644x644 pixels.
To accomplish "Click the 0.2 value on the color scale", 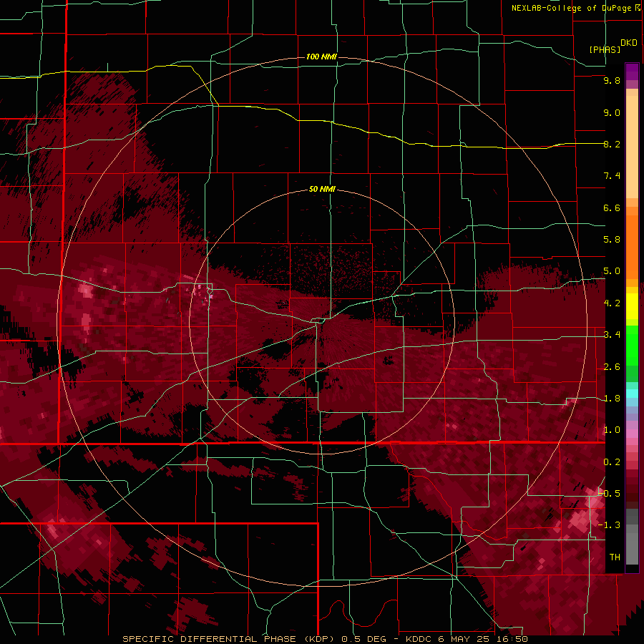I will point(612,462).
